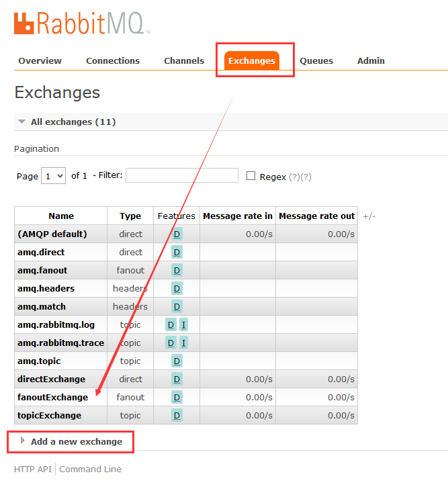This screenshot has width=448, height=491.
Task: Open the amq.headers exchange
Action: [x=46, y=288]
